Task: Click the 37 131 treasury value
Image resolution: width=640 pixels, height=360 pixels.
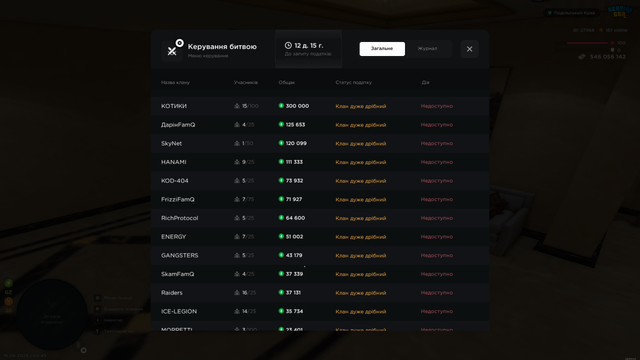Action: pyautogui.click(x=293, y=293)
